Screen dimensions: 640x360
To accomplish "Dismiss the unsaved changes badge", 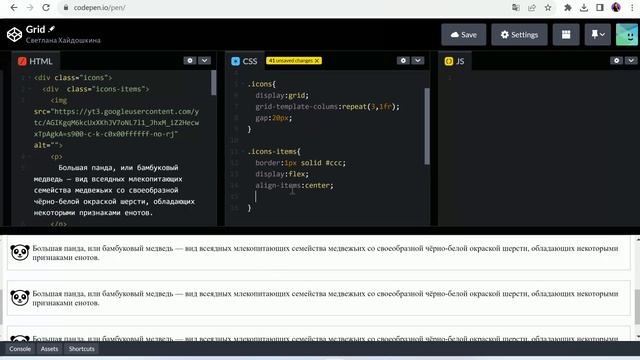I will point(317,60).
